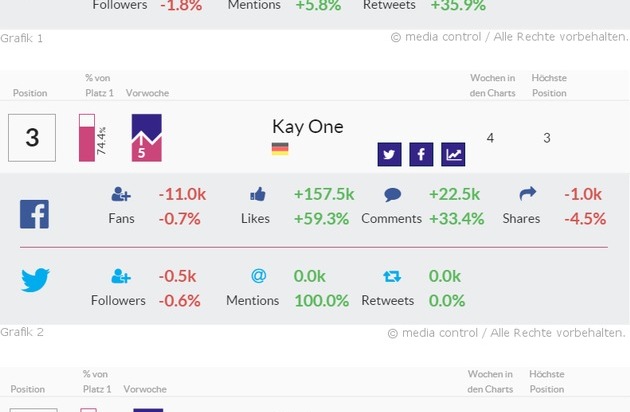Click Kay One's Twitter button
630x412 pixels.
point(389,154)
